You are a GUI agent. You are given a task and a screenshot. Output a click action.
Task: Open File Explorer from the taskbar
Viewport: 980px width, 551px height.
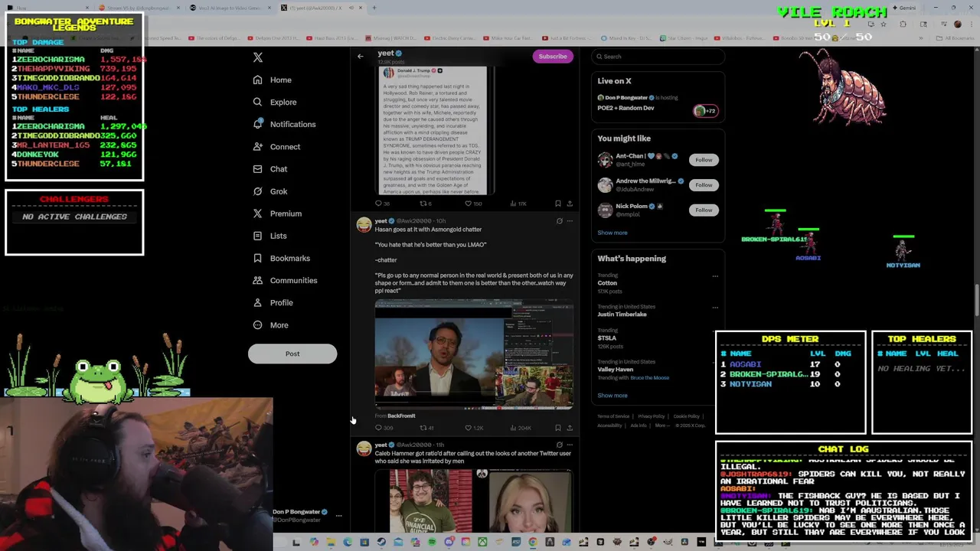[331, 542]
